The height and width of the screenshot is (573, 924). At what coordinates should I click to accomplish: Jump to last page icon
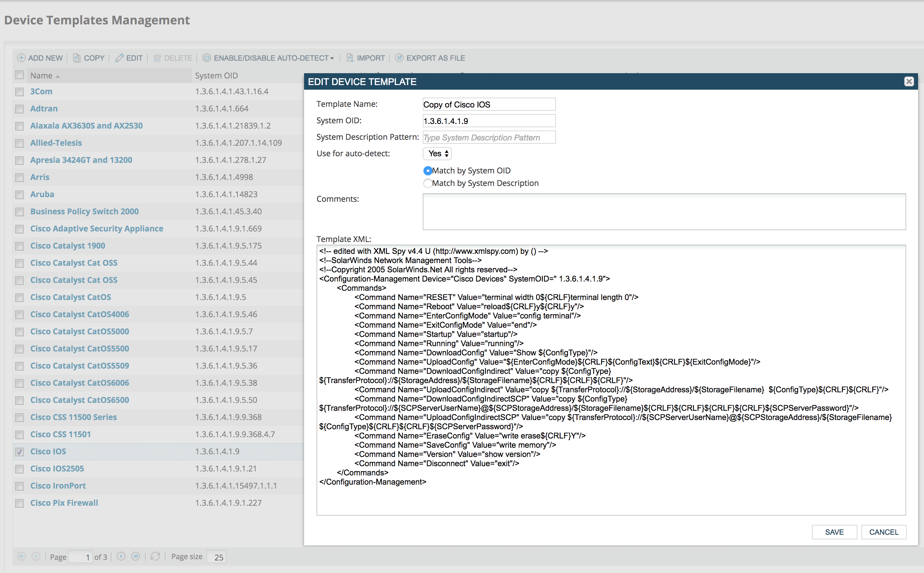pyautogui.click(x=136, y=556)
